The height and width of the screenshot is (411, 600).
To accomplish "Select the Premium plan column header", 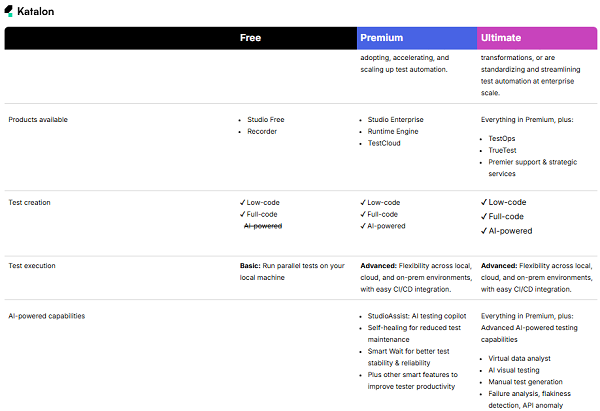I will point(417,38).
